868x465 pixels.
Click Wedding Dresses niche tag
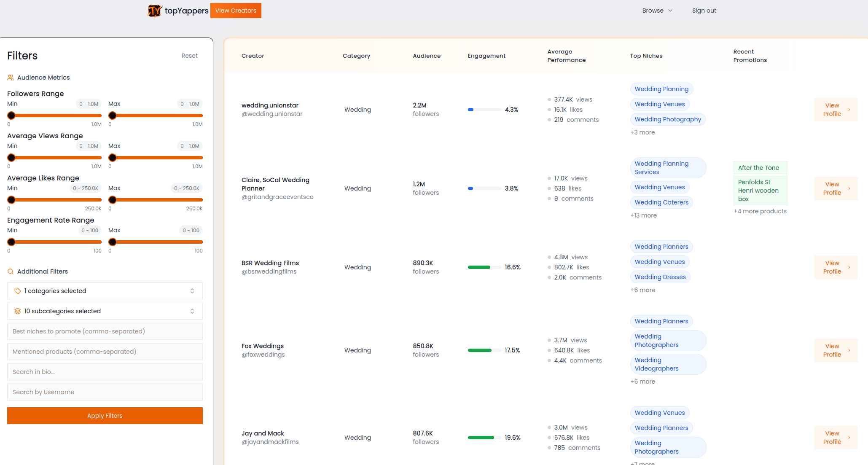point(660,277)
